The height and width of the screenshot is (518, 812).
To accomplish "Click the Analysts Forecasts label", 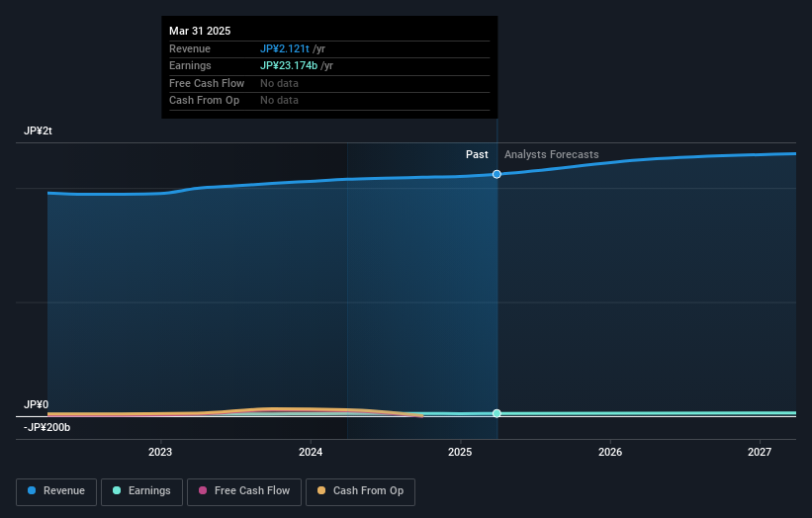I will click(x=552, y=155).
